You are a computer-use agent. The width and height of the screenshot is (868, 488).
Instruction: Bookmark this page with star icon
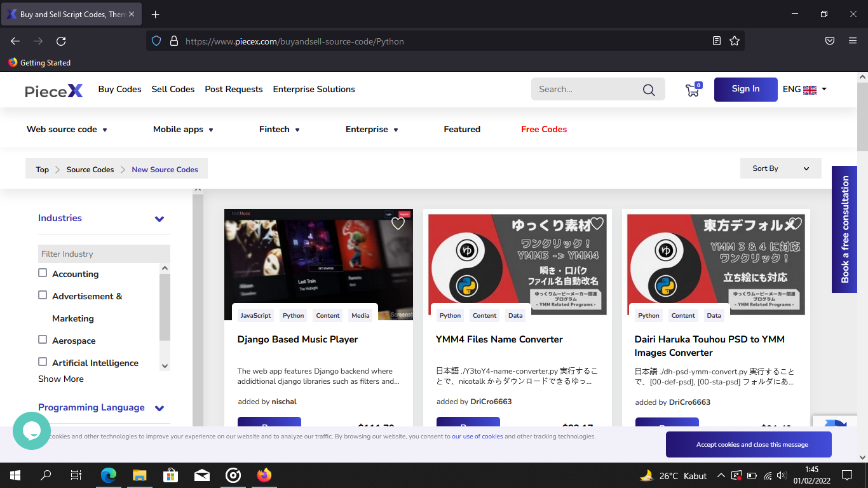coord(735,41)
